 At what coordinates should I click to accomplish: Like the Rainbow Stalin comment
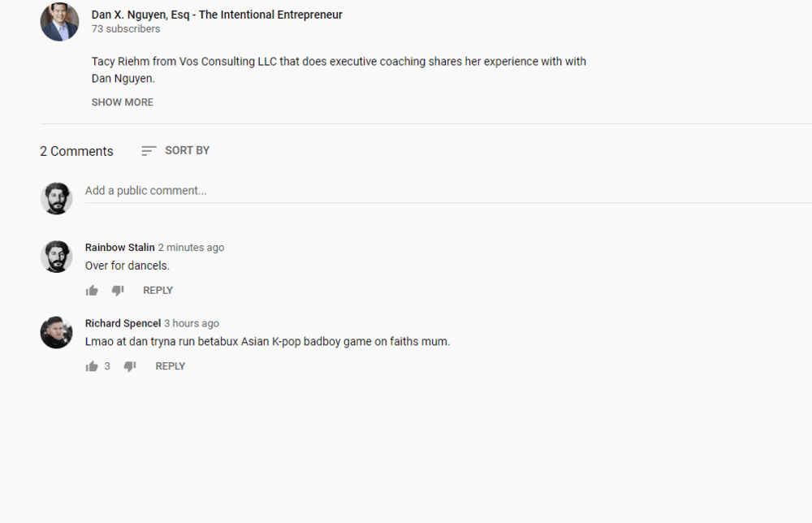click(x=92, y=291)
